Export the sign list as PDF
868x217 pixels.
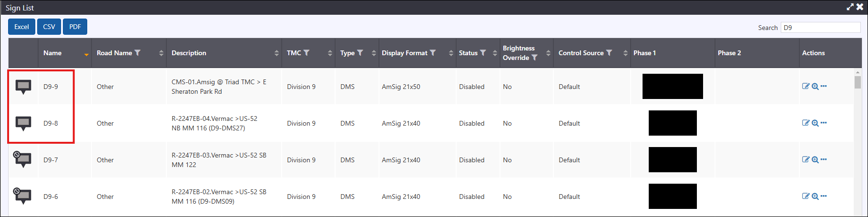pos(75,27)
